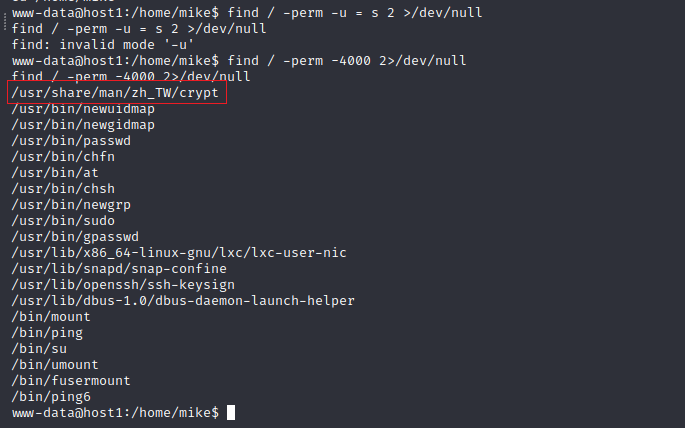This screenshot has height=428, width=685.
Task: Click the dbus-daemon-launch-helper path
Action: [x=183, y=301]
